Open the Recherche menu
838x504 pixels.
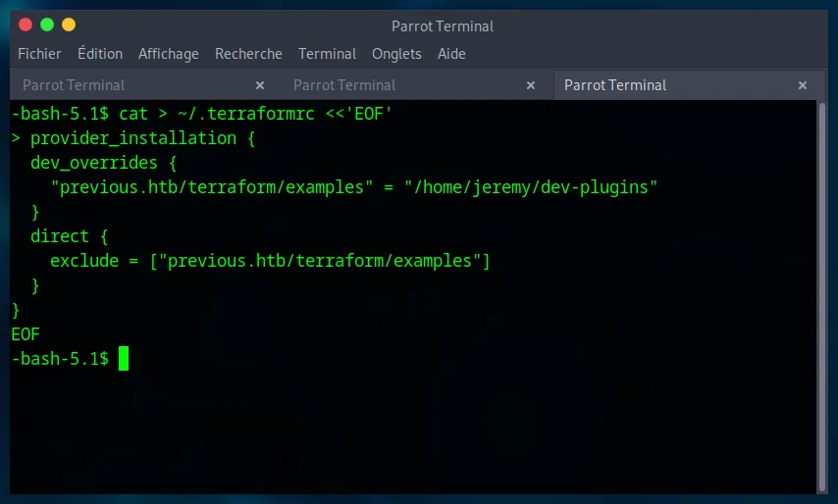coord(248,54)
